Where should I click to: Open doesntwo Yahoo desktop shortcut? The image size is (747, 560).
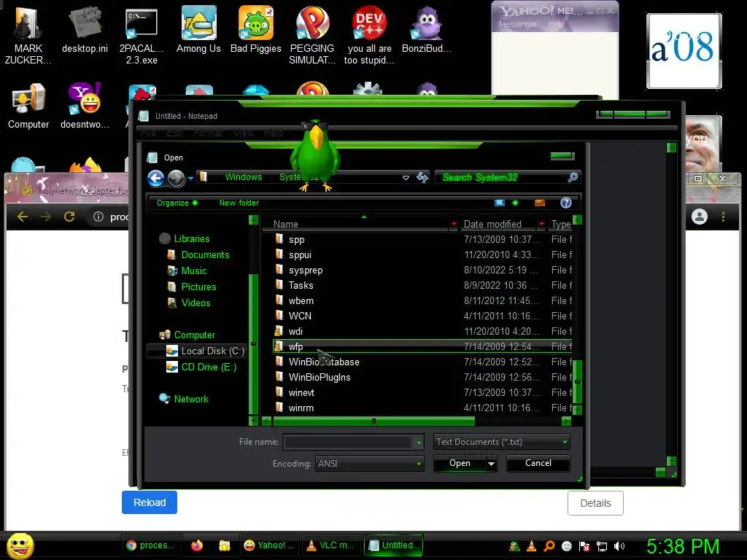pyautogui.click(x=85, y=106)
